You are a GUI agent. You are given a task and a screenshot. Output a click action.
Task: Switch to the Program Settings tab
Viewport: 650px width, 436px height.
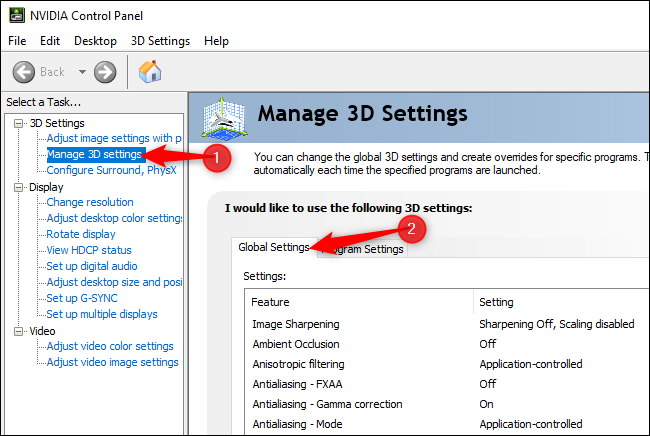point(362,249)
